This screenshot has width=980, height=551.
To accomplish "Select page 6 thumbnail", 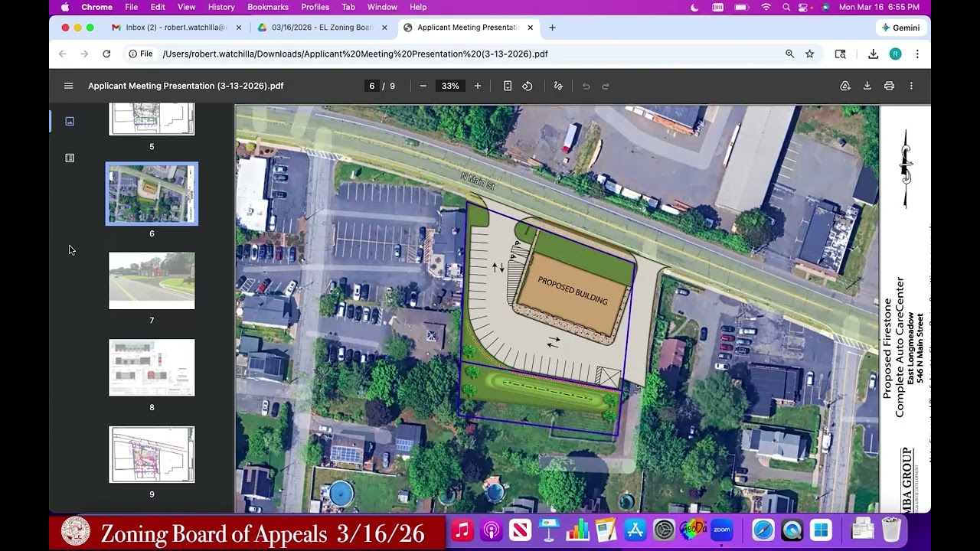I will [152, 194].
